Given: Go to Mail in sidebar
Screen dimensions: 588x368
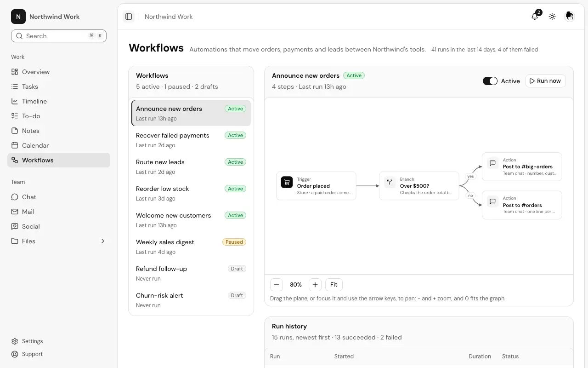Looking at the screenshot, I should (x=59, y=212).
